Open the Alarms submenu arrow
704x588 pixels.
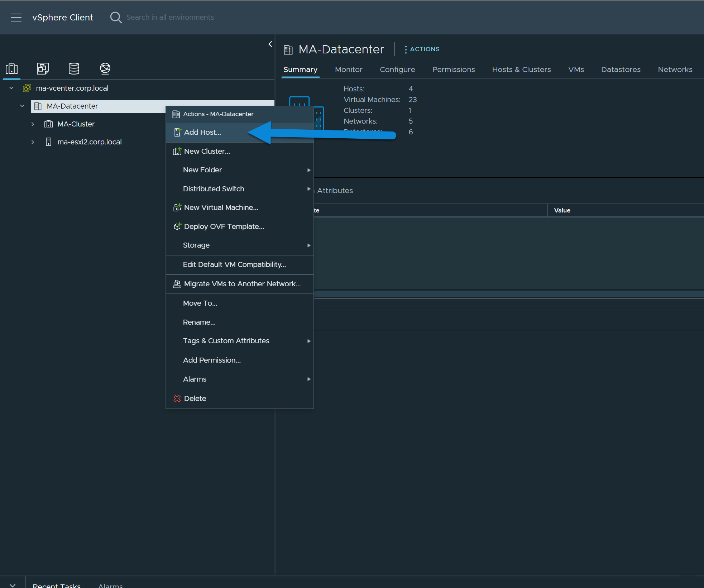(x=309, y=379)
